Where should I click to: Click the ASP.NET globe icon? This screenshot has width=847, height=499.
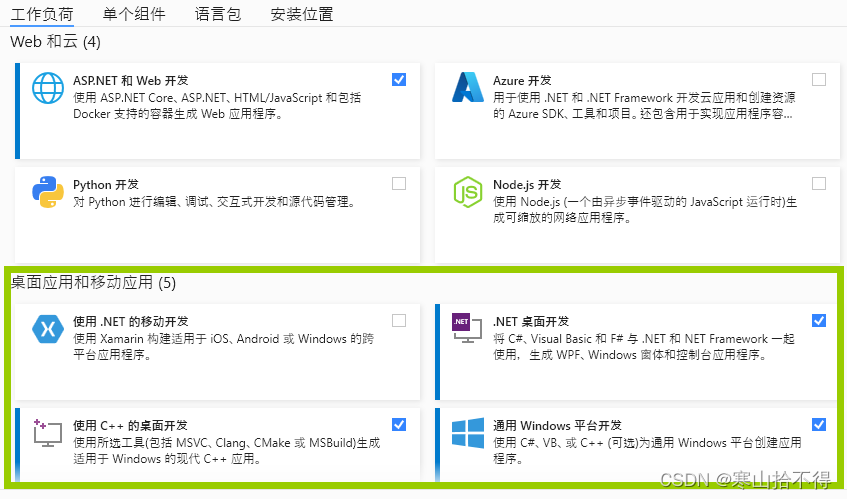[48, 88]
